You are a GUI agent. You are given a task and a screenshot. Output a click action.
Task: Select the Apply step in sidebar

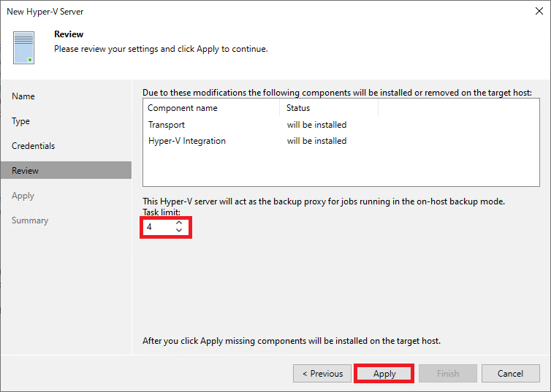tap(23, 196)
